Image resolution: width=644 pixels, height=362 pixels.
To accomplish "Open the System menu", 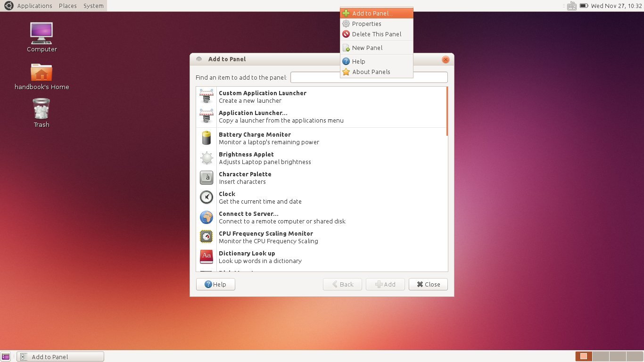I will coord(93,6).
